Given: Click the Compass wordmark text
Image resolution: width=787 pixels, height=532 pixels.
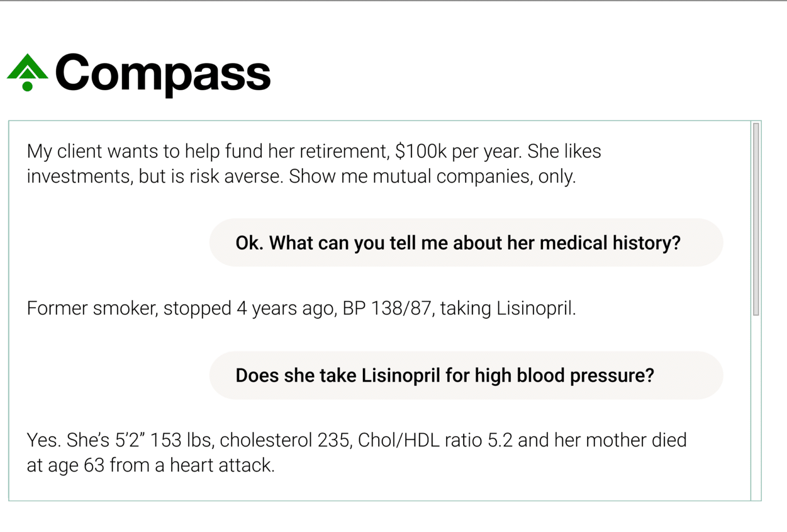Looking at the screenshot, I should tap(163, 73).
